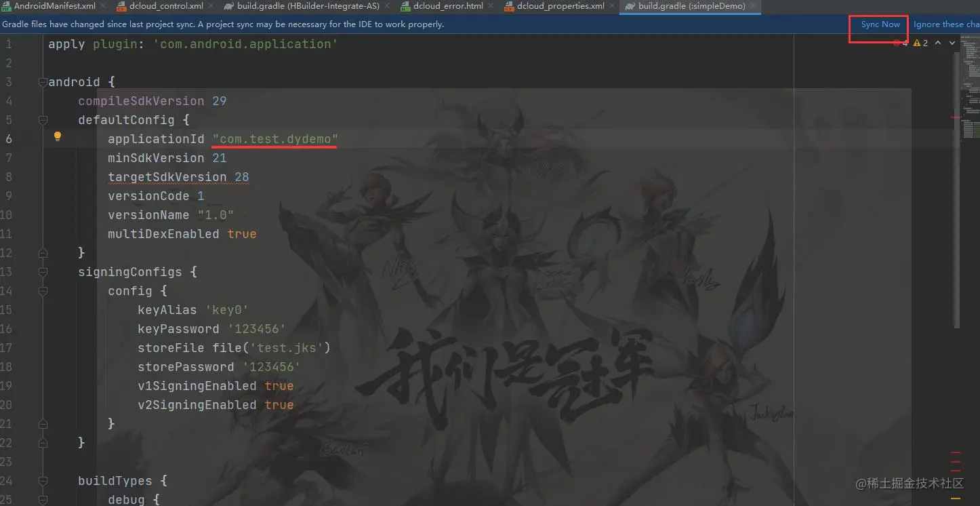Collapse the android block fold marker
This screenshot has height=506, width=980.
pos(43,82)
